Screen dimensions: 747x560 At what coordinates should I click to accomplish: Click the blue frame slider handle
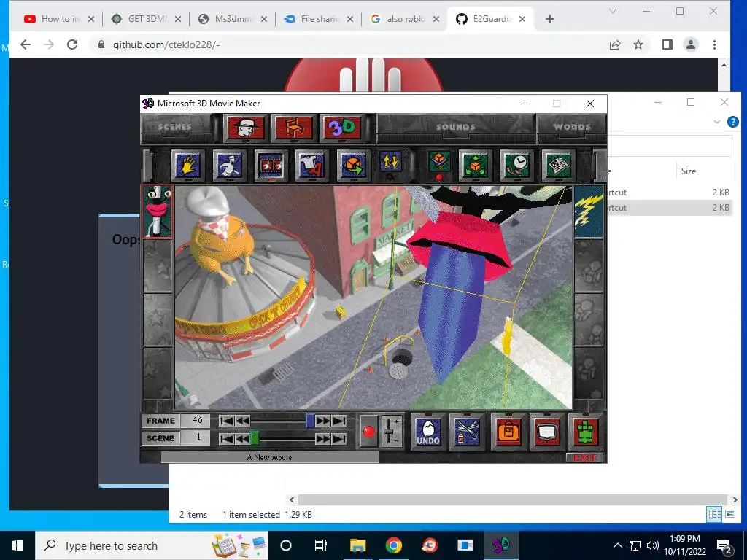tap(310, 421)
